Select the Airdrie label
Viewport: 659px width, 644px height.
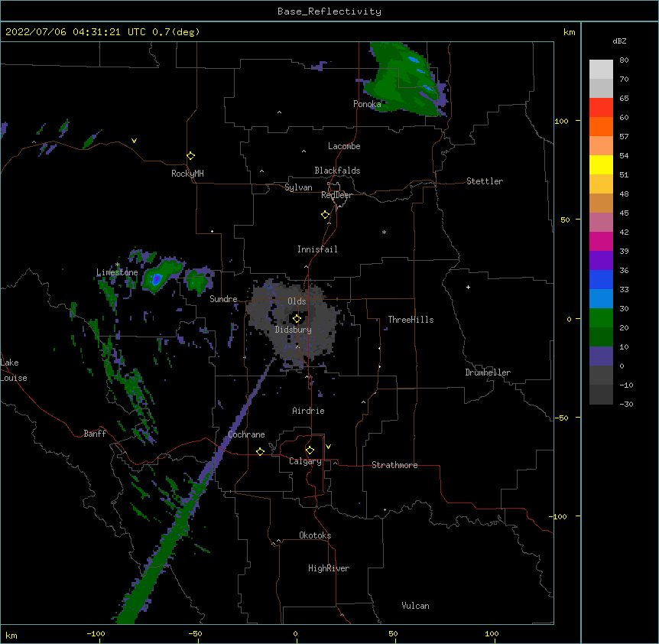[x=309, y=411]
